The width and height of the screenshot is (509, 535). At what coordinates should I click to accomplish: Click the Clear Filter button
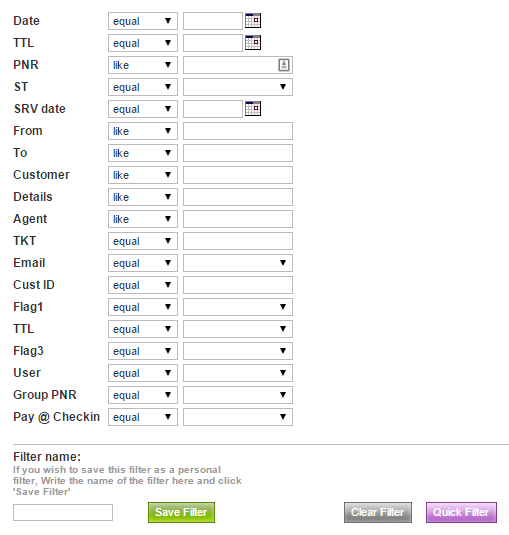pos(378,512)
